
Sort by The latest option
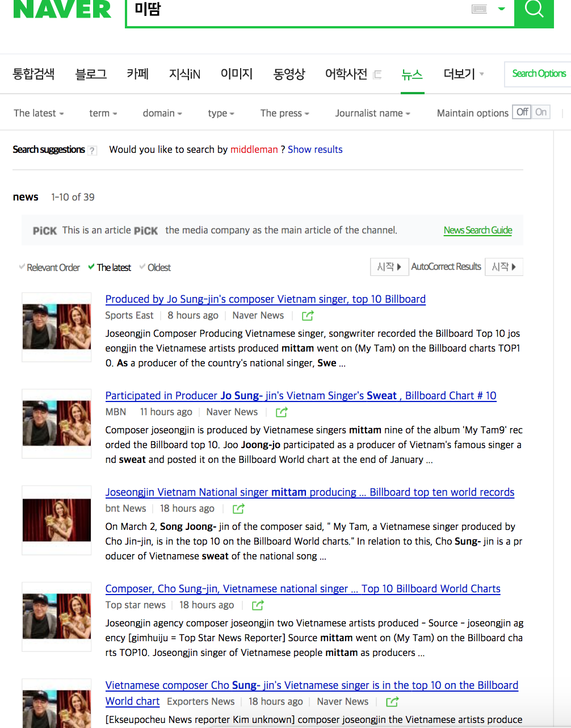coord(110,267)
